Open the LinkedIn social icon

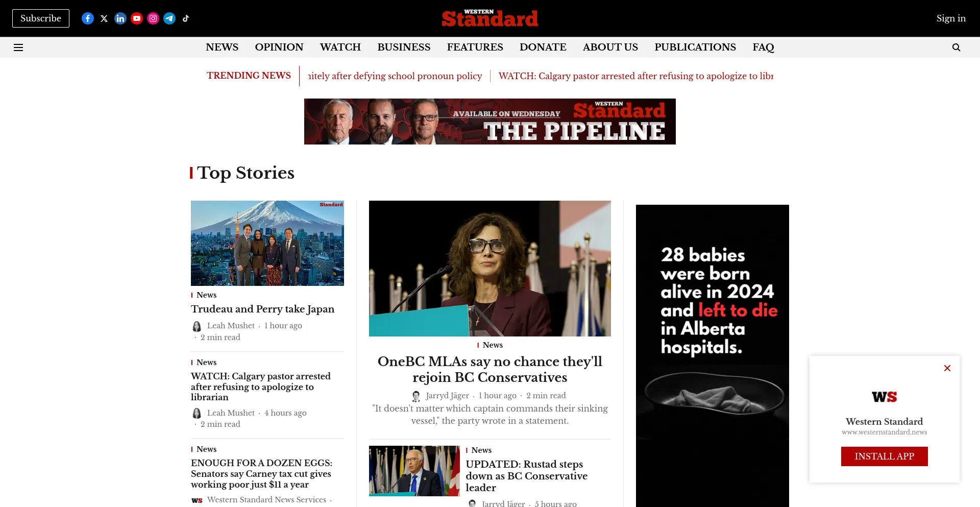(x=120, y=18)
